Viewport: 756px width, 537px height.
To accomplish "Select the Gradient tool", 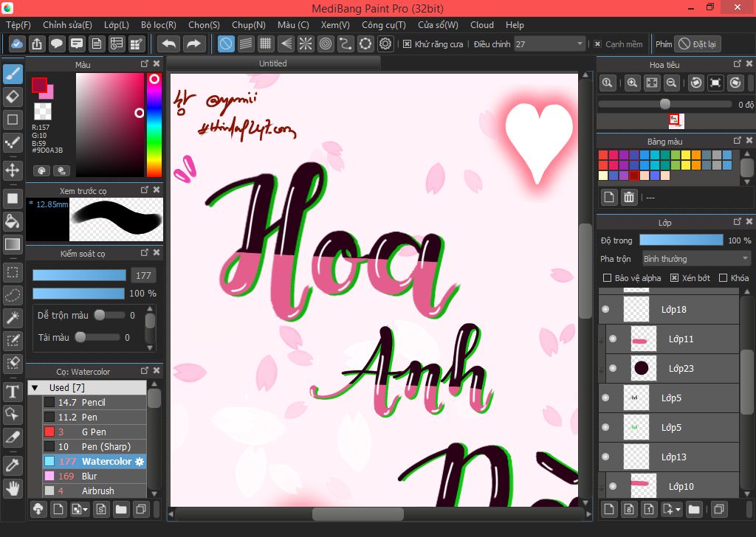I will point(13,244).
